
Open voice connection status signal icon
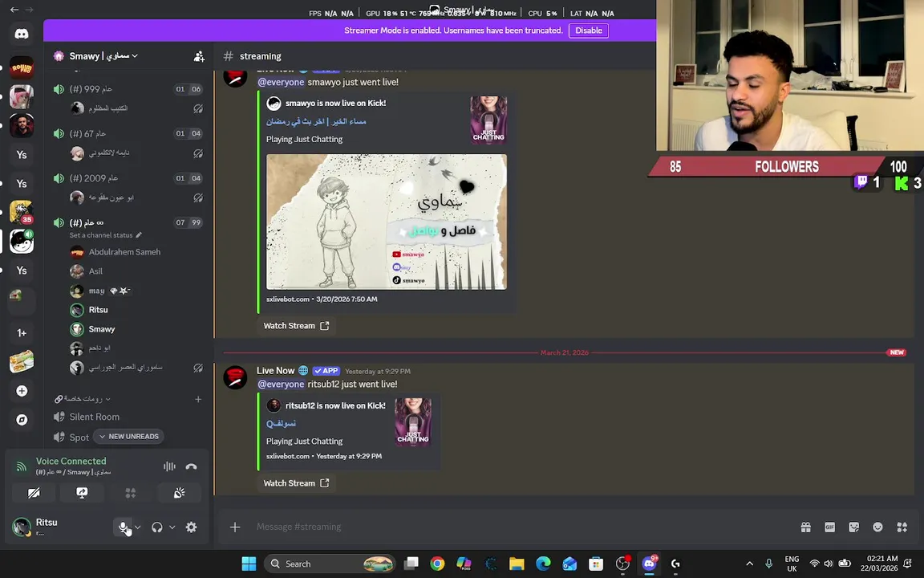(x=21, y=466)
